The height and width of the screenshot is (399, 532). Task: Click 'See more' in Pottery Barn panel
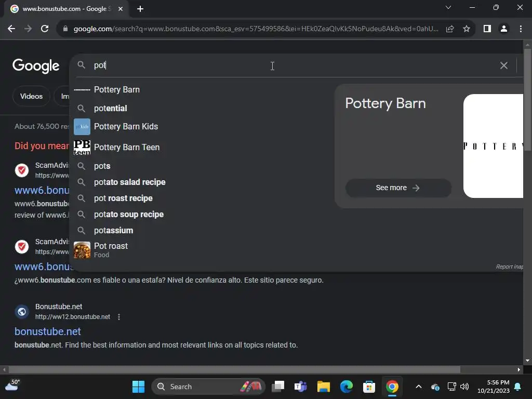click(x=398, y=188)
